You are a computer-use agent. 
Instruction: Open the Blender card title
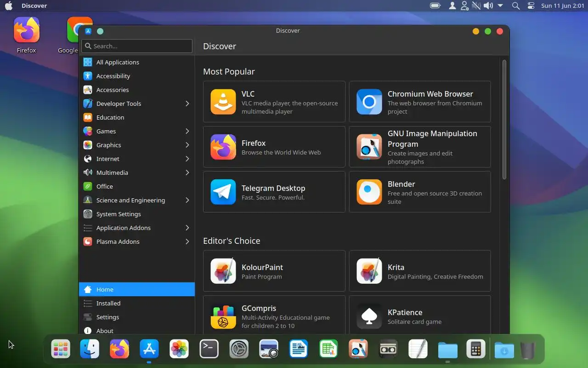[401, 184]
